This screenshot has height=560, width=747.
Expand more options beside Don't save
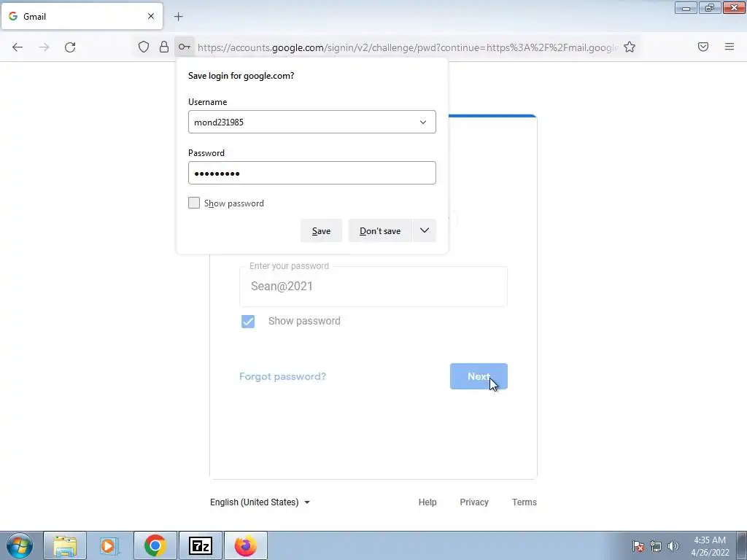[425, 231]
